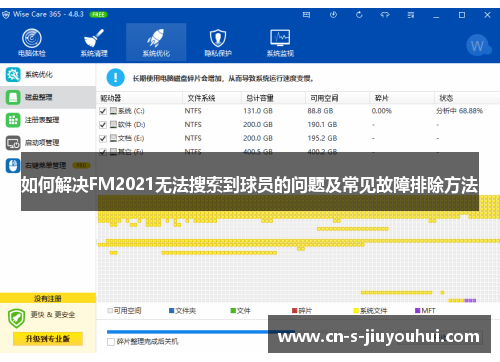The width and height of the screenshot is (500, 362).
Task: Click the 系统 (C:) drive disk icon
Action: [x=113, y=111]
